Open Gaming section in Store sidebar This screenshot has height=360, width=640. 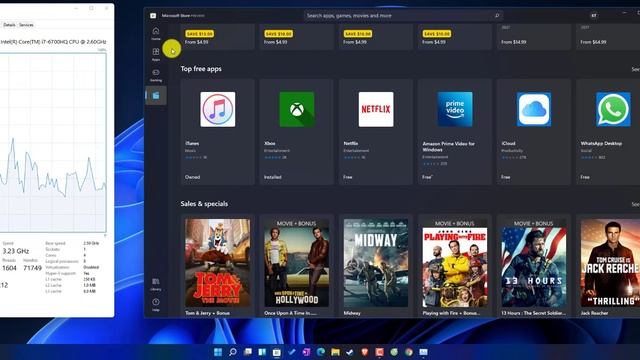(156, 75)
